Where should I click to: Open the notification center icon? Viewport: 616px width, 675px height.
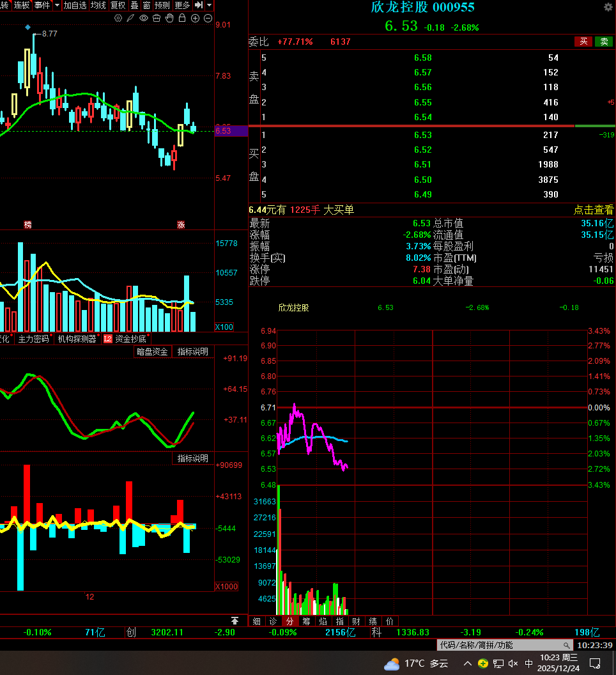point(595,663)
